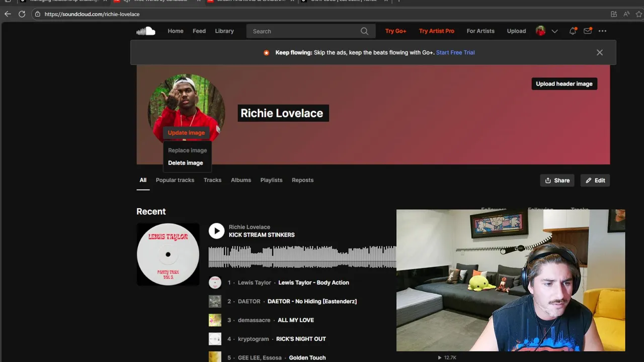Click the browser back arrow

(8, 14)
